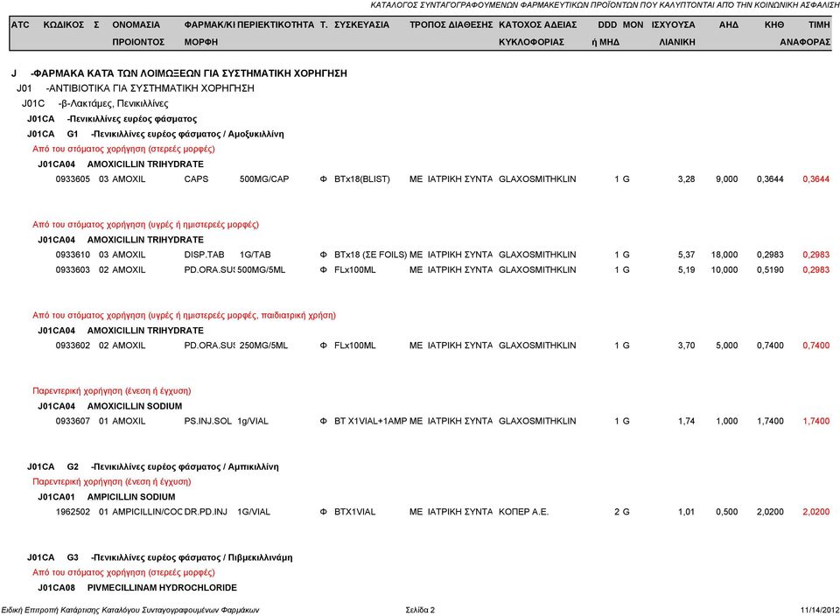This screenshot has height=616, width=840.
Task: Select the J01CA G1 Αμοξυκιλλίνη heading
Action: coord(156,134)
